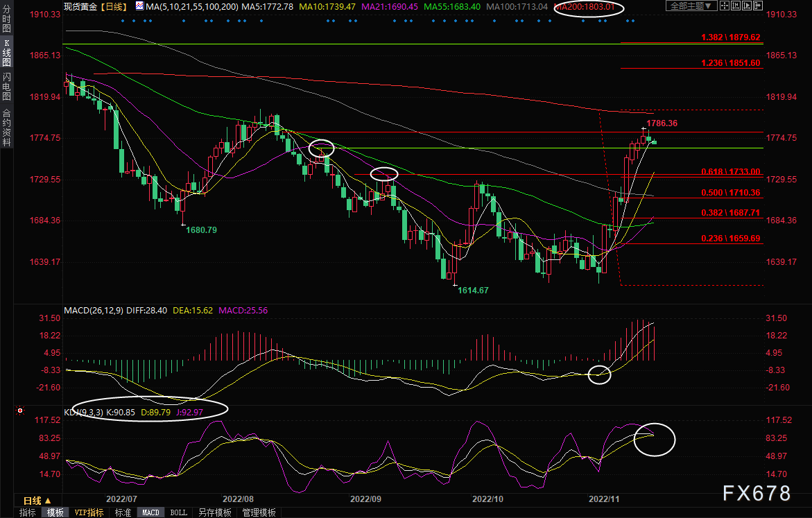Open the 闪电图 side tab
The height and width of the screenshot is (518, 812).
(6, 86)
